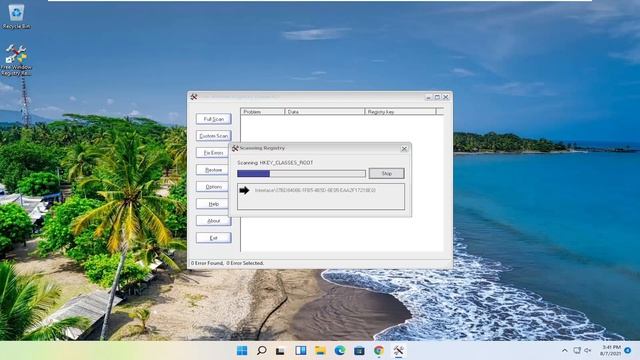
Task: Click the scan progress bar
Action: tap(301, 174)
